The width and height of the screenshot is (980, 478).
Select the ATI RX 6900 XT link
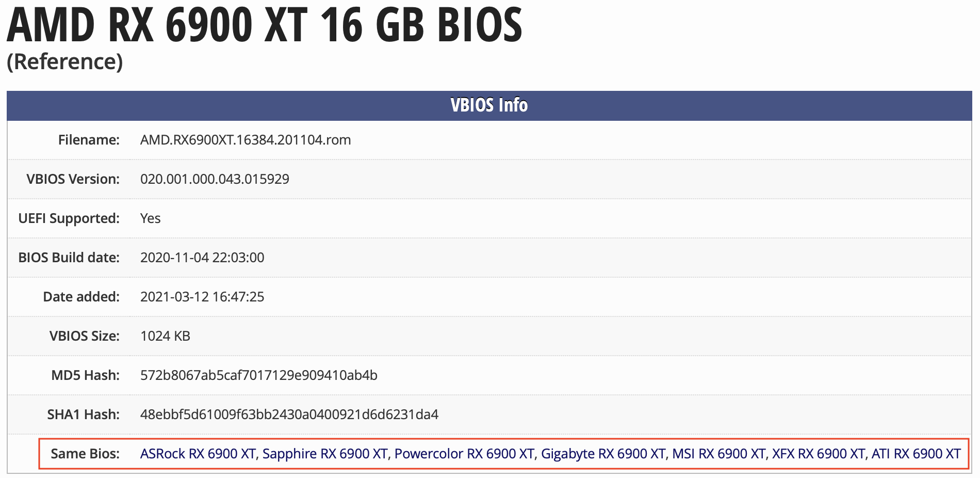click(916, 454)
